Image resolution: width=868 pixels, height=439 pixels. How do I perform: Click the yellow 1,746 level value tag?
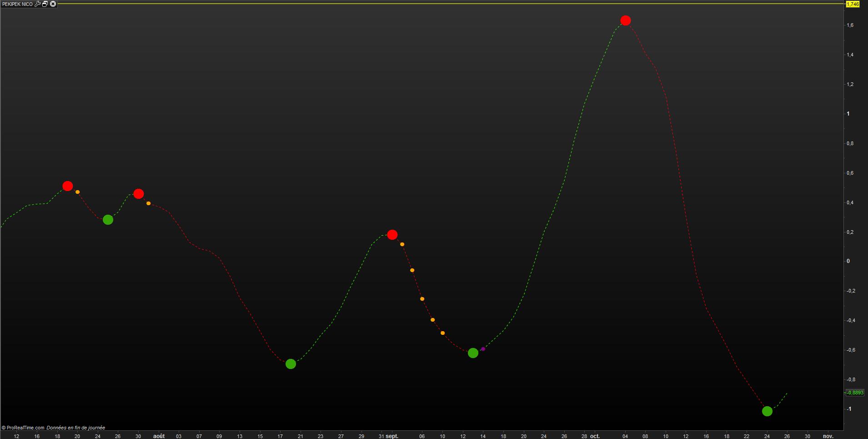(x=853, y=4)
